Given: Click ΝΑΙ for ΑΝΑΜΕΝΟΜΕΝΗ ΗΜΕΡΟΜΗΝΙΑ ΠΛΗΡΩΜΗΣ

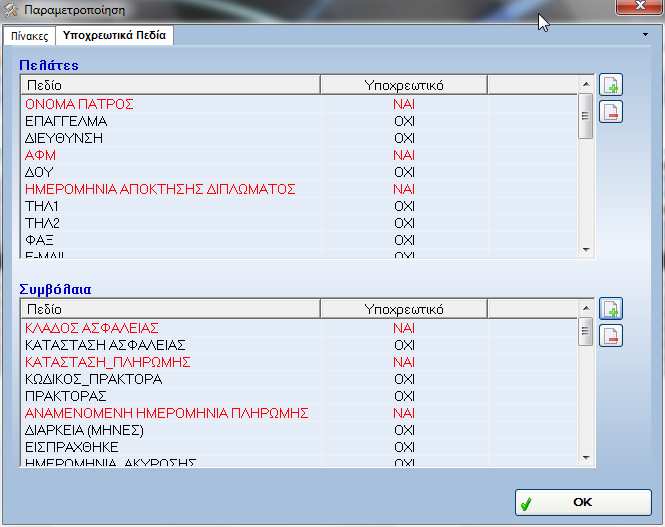Looking at the screenshot, I should click(x=404, y=413).
